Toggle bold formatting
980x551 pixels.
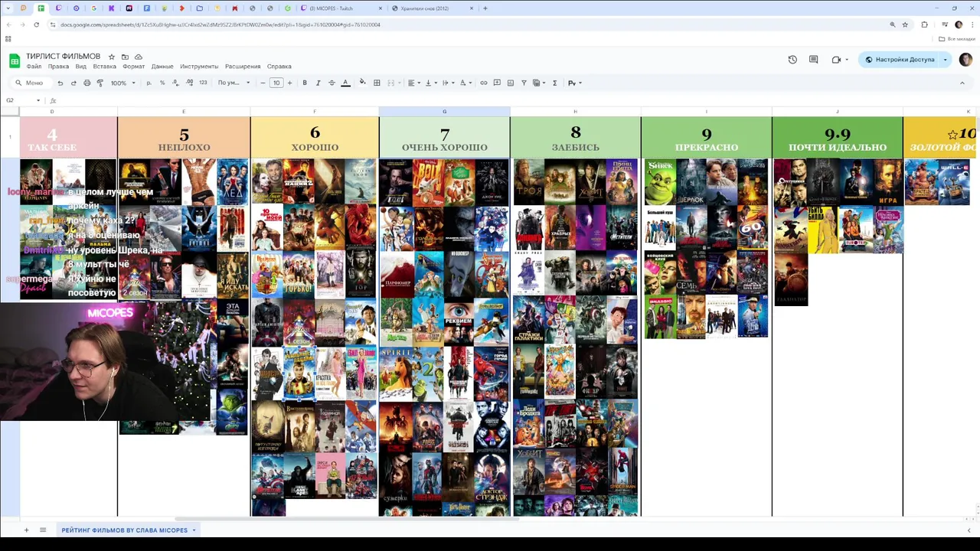point(305,83)
